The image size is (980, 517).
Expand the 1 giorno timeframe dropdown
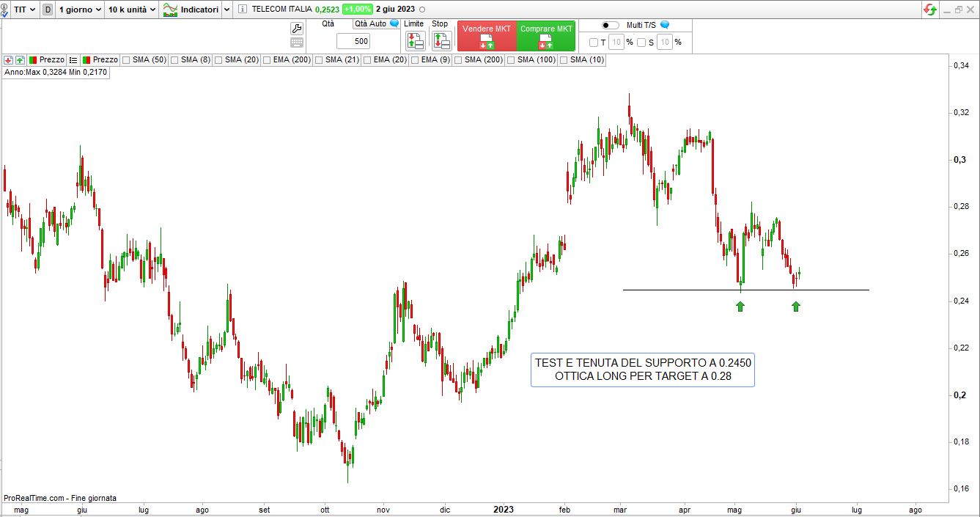click(x=80, y=10)
